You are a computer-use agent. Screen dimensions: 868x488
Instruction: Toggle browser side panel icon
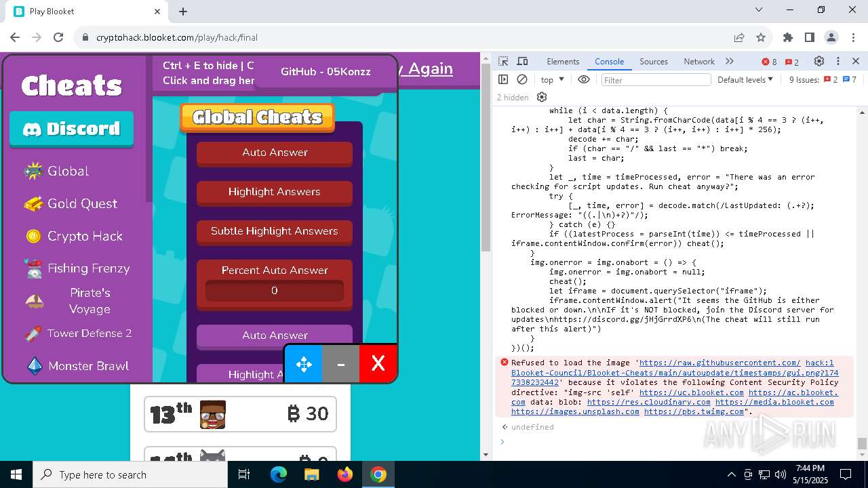pos(809,37)
